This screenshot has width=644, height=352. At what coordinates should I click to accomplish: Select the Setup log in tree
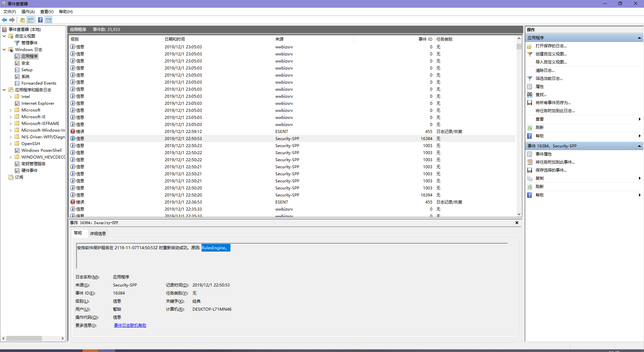click(27, 70)
